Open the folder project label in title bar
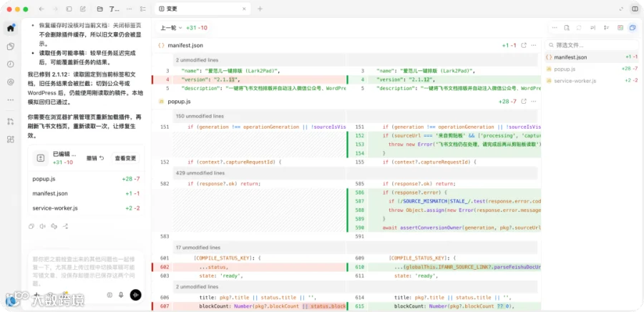This screenshot has width=644, height=312. coord(109,9)
